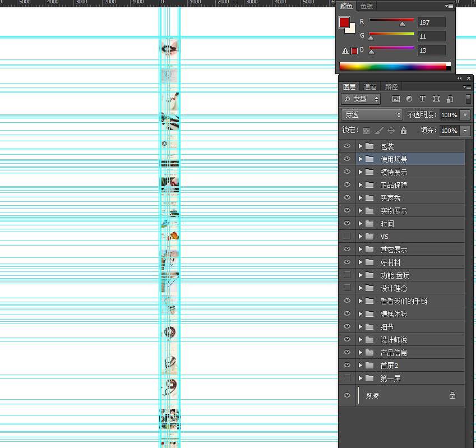The width and height of the screenshot is (476, 448).
Task: Show the 设计理念 layer group
Action: [346, 288]
